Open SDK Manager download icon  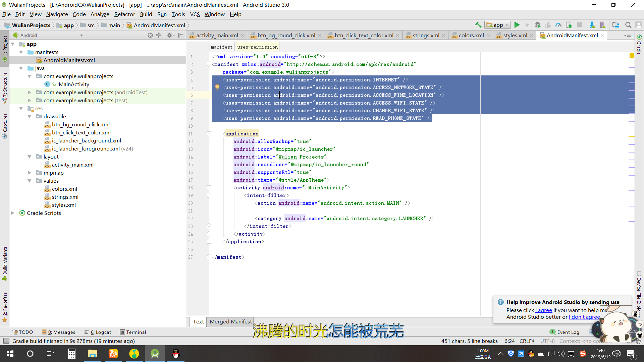592,25
